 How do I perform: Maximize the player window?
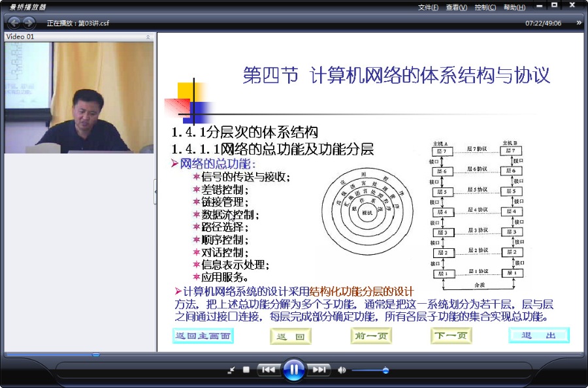pyautogui.click(x=555, y=5)
